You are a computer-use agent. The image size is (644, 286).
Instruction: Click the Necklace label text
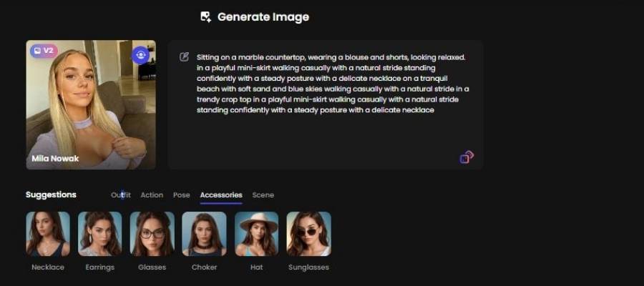pos(48,267)
